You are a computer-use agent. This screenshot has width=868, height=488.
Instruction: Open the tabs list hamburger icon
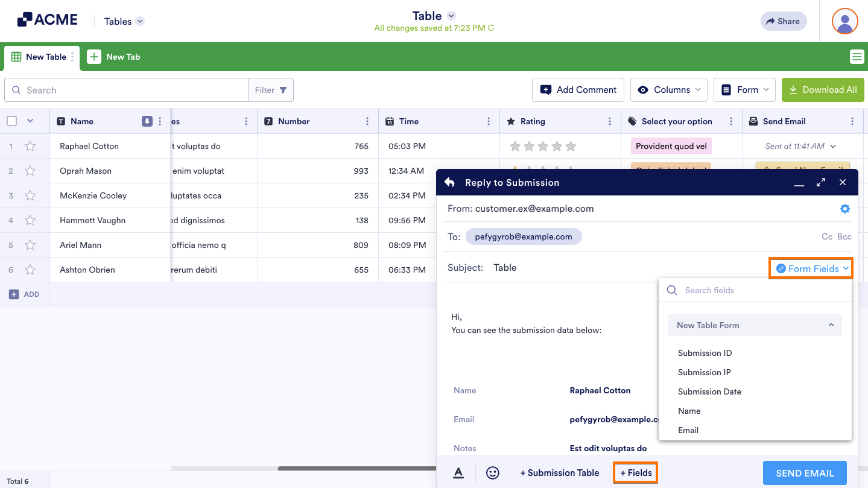click(x=857, y=57)
